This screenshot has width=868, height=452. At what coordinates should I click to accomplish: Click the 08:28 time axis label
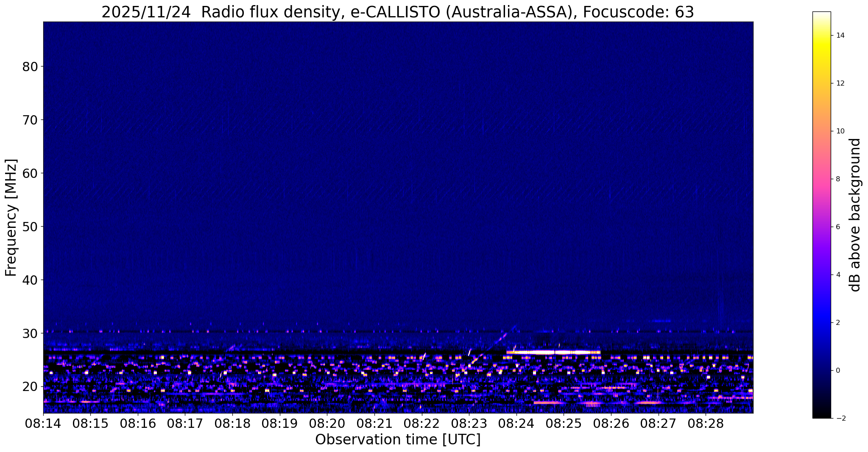706,423
